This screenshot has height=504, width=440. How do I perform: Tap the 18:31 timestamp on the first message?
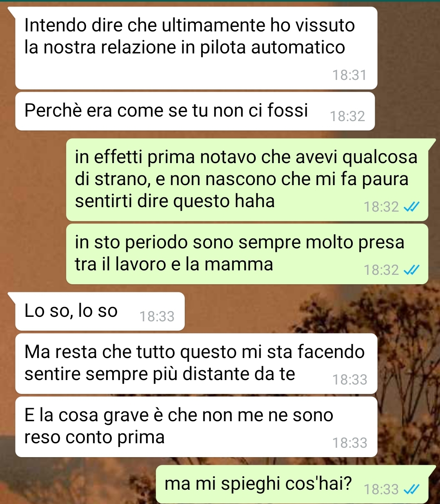[349, 75]
